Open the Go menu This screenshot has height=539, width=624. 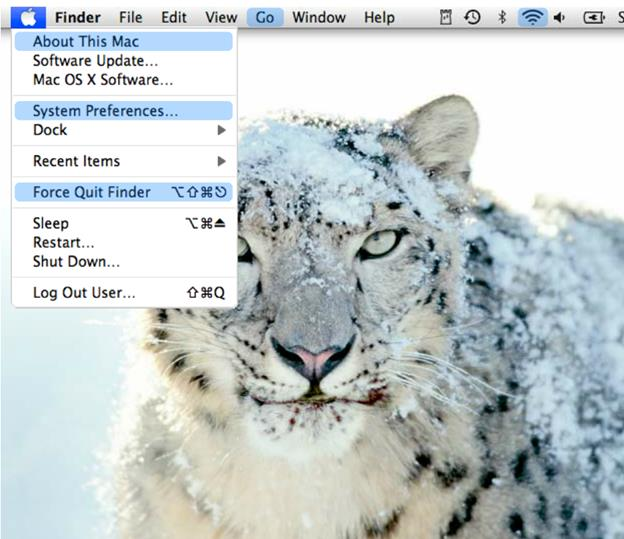265,17
